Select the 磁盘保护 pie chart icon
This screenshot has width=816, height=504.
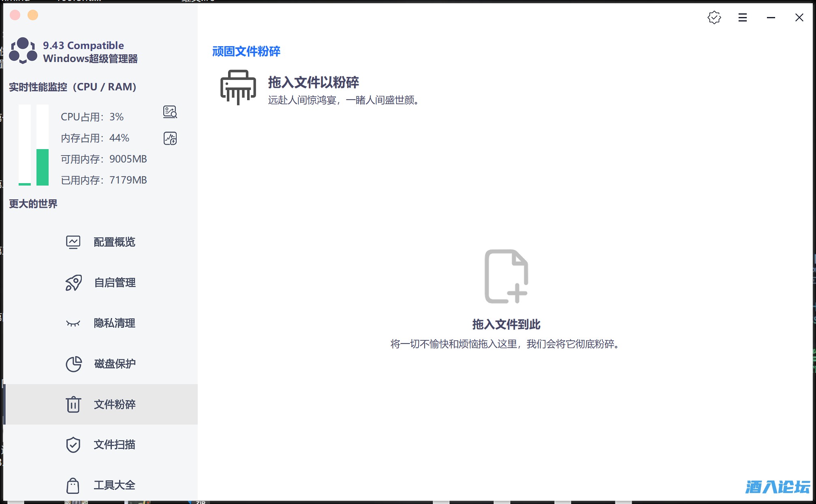[x=73, y=364]
